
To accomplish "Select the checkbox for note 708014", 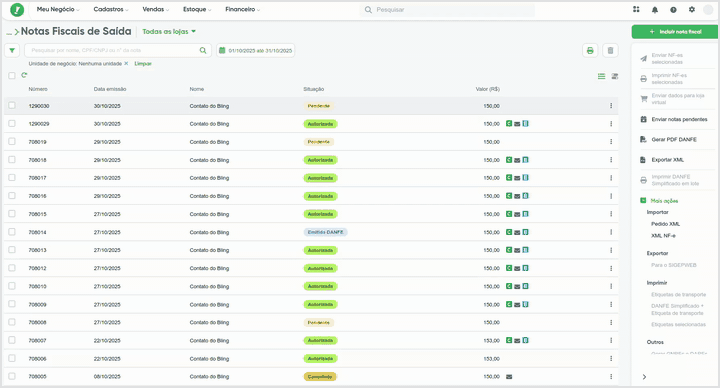I will [12, 232].
